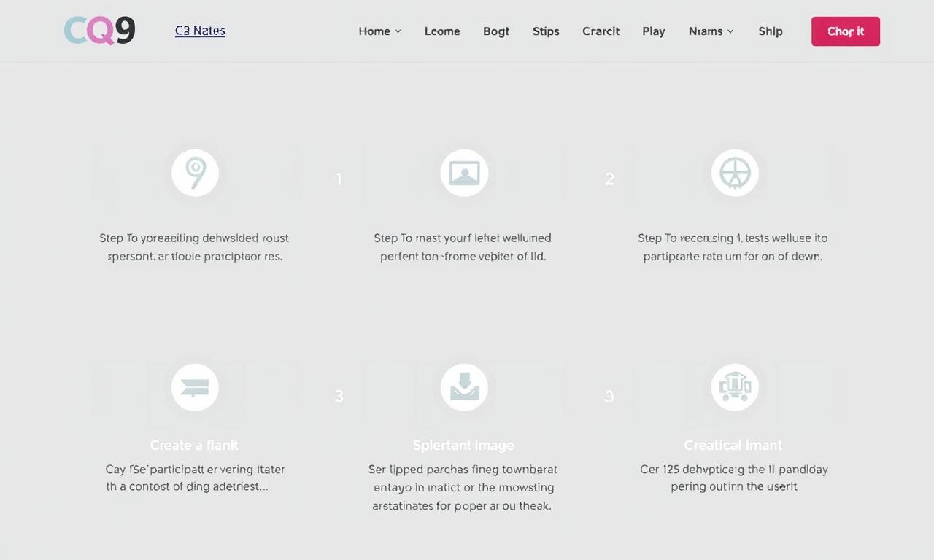The image size is (934, 560).
Task: Click the pink Chor it button
Action: pos(846,31)
